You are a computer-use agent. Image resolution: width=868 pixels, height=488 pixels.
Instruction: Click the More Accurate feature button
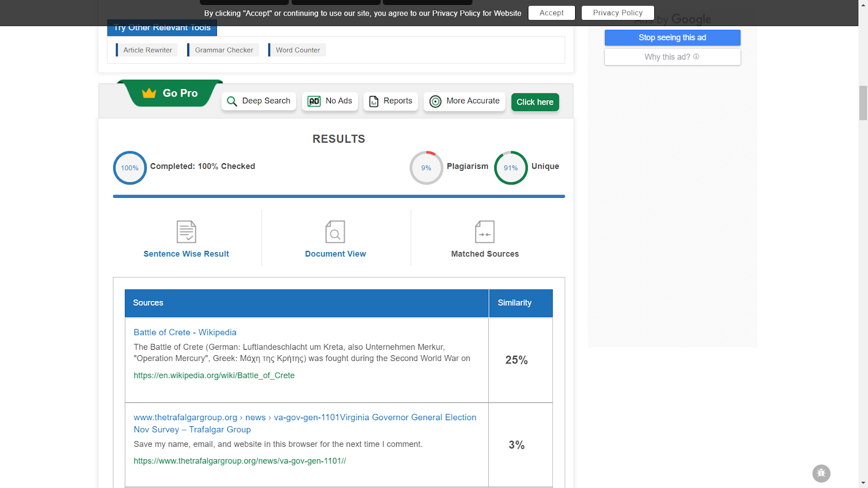[464, 101]
